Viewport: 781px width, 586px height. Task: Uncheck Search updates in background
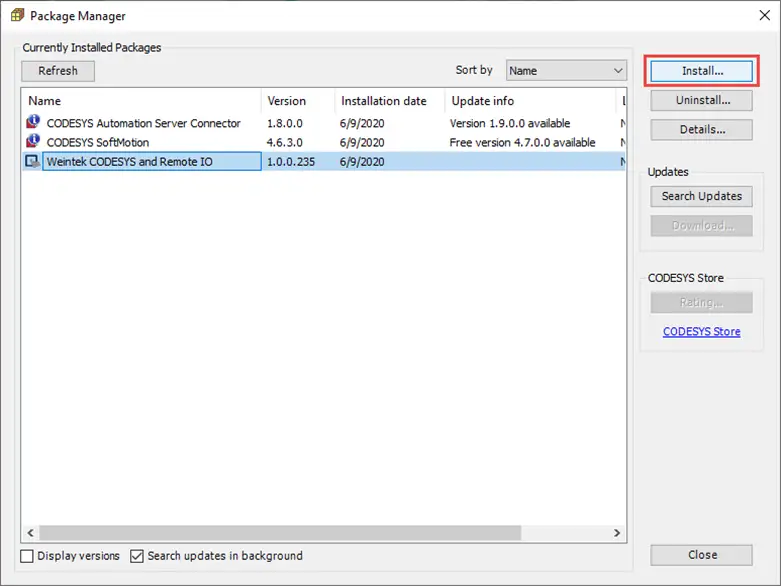[136, 556]
